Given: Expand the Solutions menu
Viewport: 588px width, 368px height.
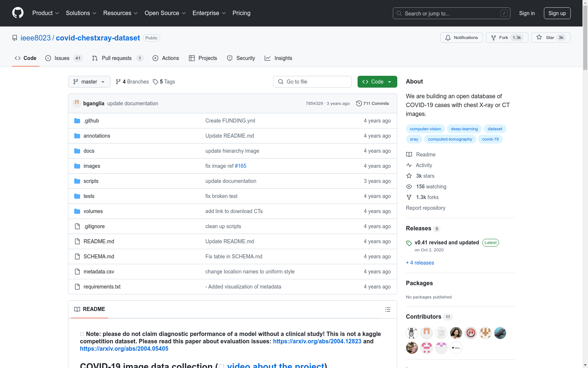Looking at the screenshot, I should [81, 13].
